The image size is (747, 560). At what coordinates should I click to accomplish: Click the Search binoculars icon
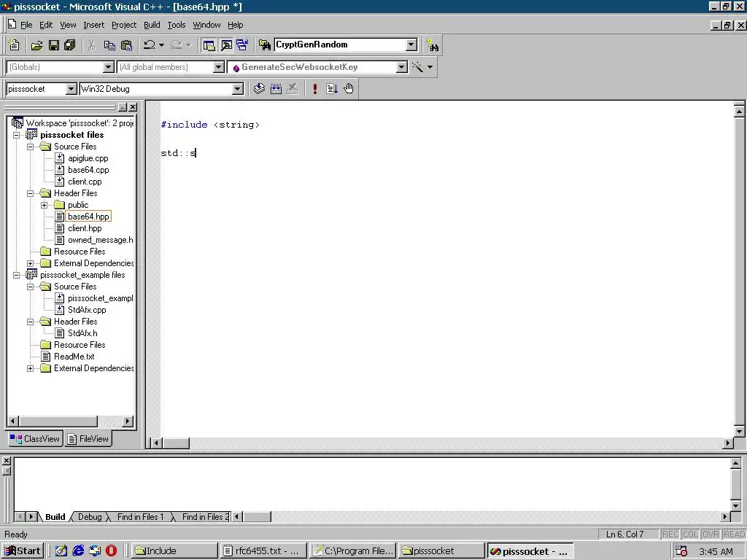coord(433,46)
